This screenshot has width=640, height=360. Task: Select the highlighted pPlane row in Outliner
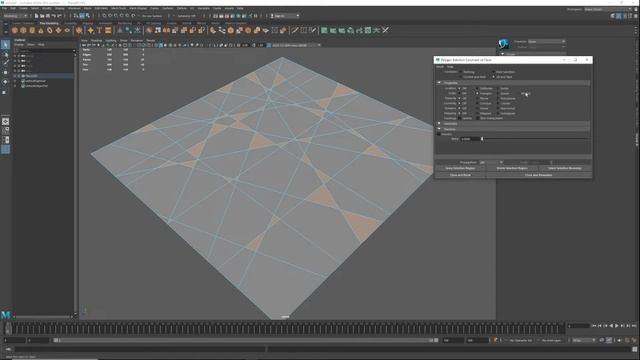tap(43, 76)
